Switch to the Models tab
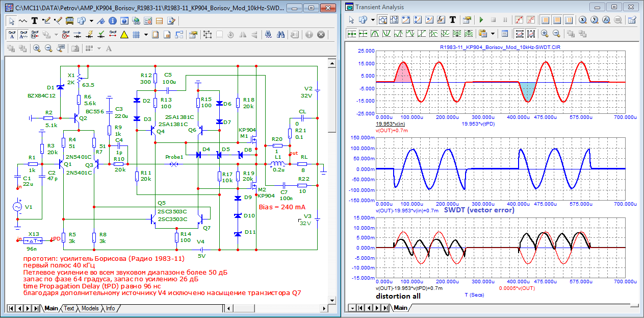The image size is (644, 318). (90, 308)
